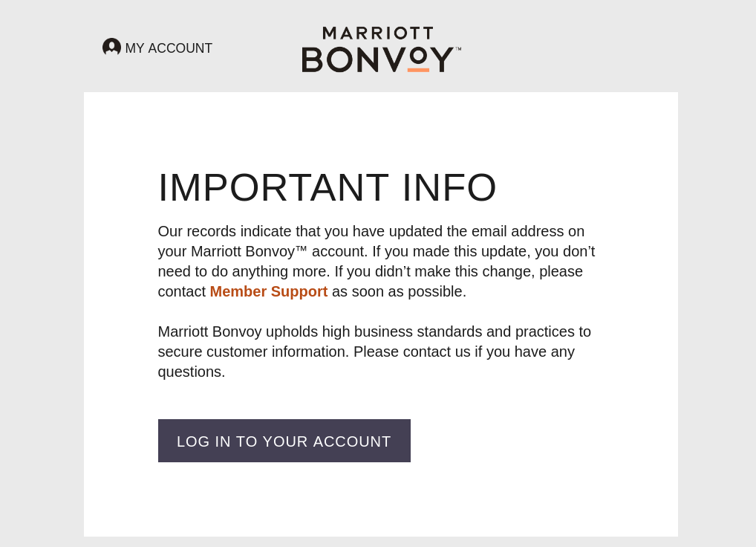
Task: Click the word "questions." in the second paragraph
Action: click(192, 372)
